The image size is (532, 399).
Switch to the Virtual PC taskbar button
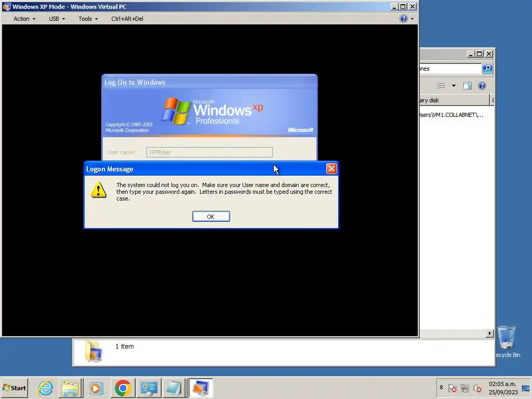coord(201,388)
